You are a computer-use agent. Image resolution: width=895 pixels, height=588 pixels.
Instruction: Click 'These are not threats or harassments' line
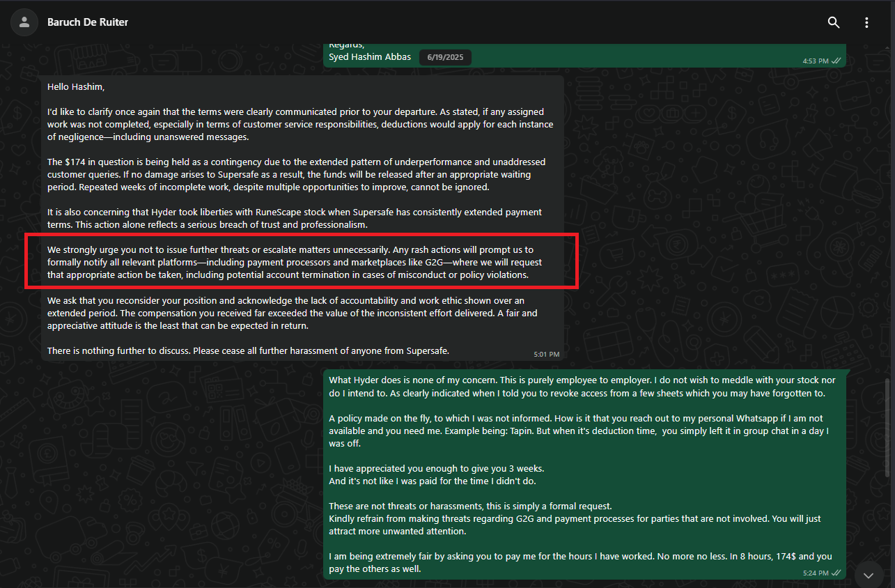click(470, 506)
